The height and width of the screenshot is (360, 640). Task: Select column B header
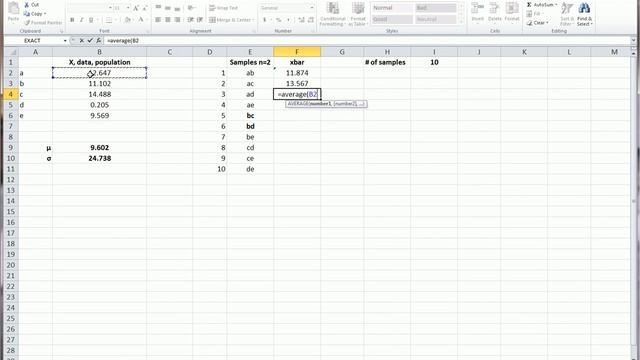pyautogui.click(x=99, y=52)
